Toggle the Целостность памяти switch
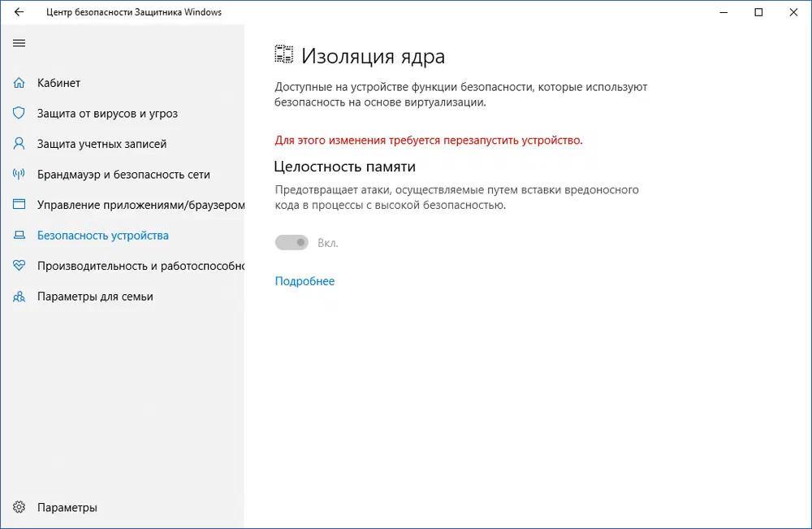The height and width of the screenshot is (529, 812). pos(292,242)
